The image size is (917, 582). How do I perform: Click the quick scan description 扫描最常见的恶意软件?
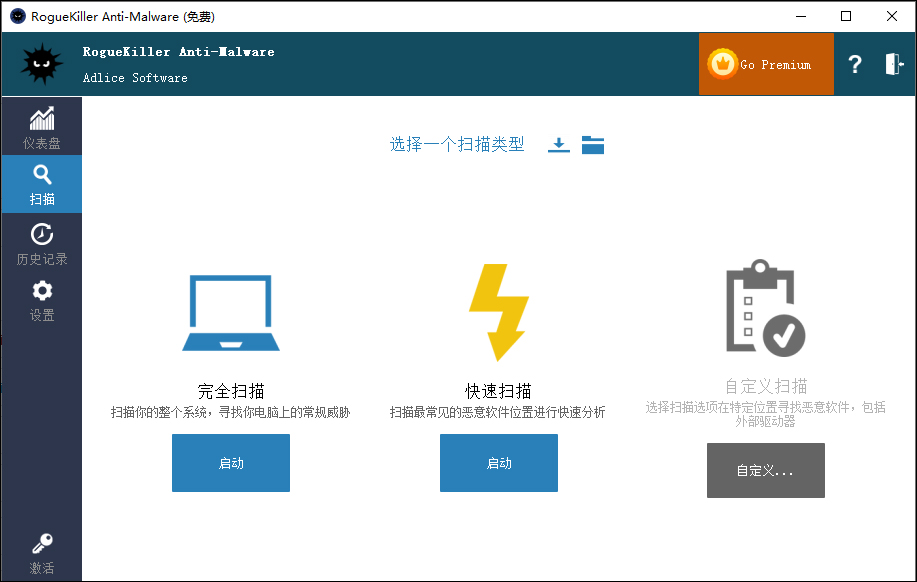498,412
